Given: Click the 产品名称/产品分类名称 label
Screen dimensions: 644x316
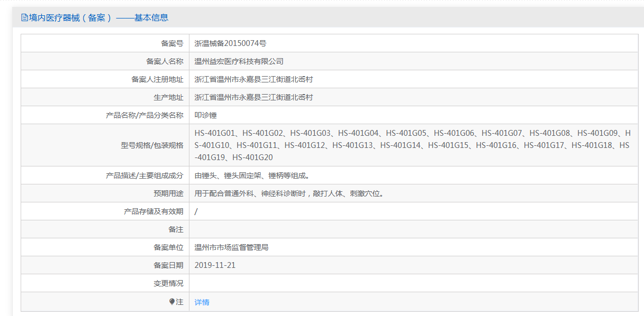Looking at the screenshot, I should tap(144, 115).
